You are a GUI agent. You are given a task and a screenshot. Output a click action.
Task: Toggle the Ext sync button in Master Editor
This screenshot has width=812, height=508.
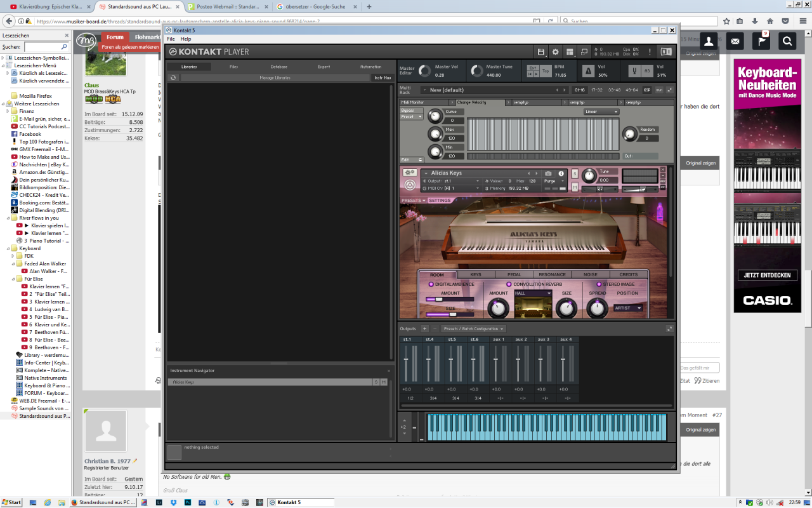(x=533, y=67)
